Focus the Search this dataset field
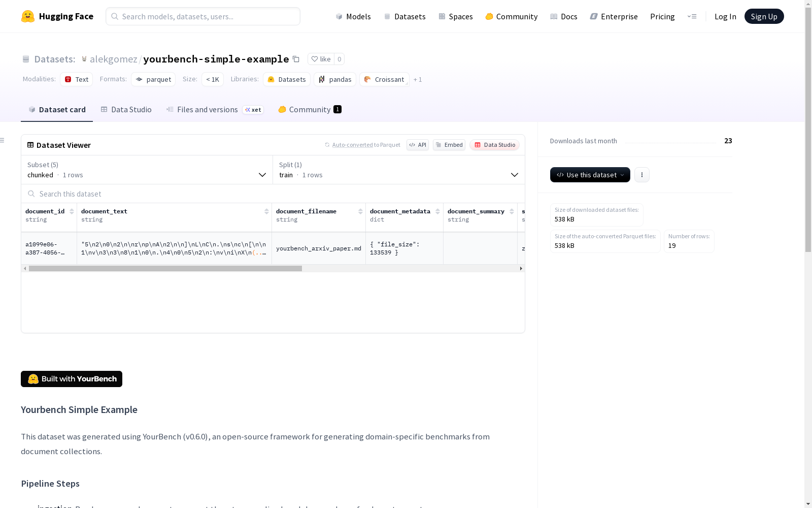812x508 pixels. [273, 194]
